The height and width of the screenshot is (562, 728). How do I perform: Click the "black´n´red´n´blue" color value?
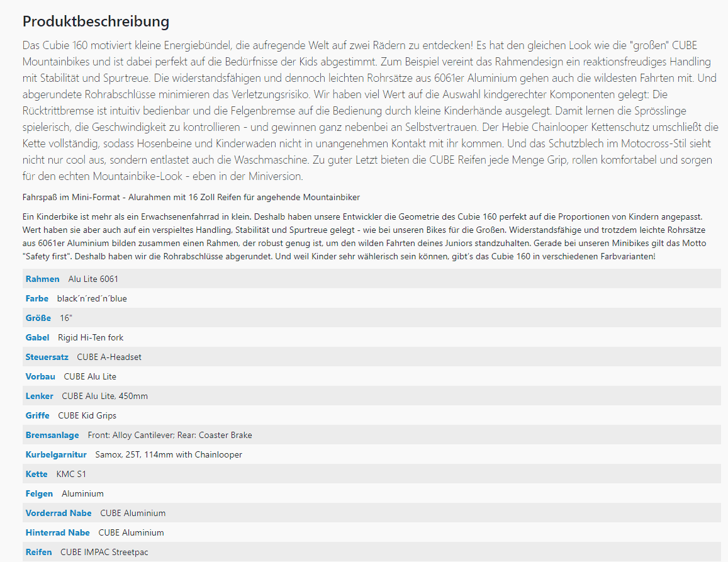pos(96,298)
